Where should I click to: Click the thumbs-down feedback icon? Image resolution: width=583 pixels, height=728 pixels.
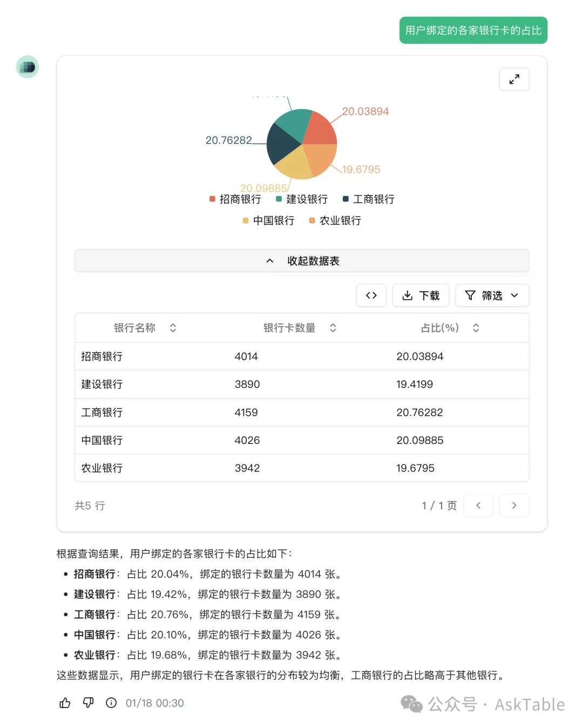click(x=88, y=703)
